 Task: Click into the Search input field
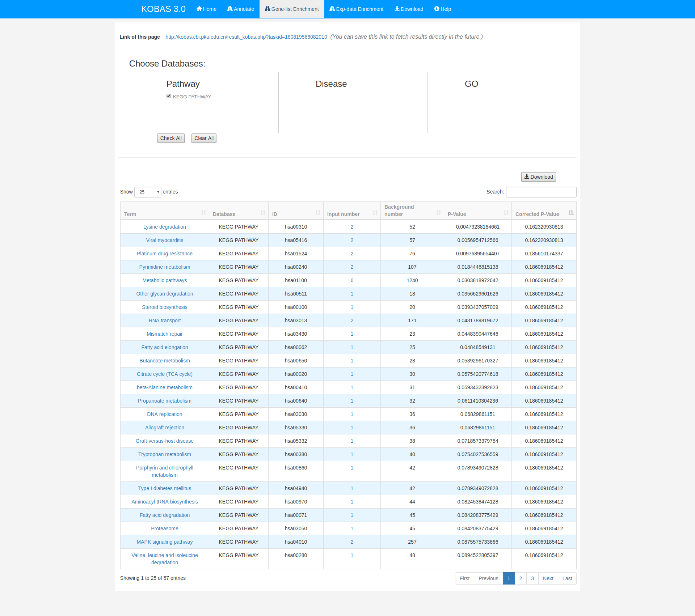[x=541, y=192]
